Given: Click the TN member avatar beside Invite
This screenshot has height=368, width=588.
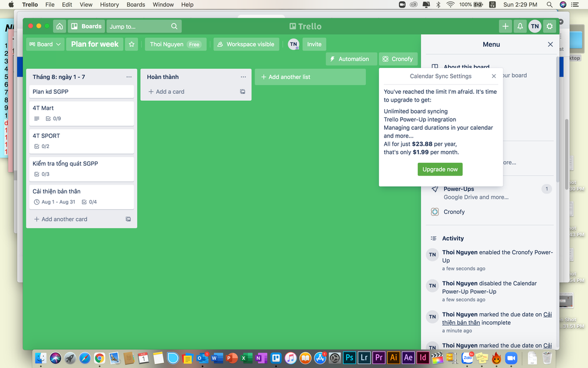Looking at the screenshot, I should (x=293, y=44).
